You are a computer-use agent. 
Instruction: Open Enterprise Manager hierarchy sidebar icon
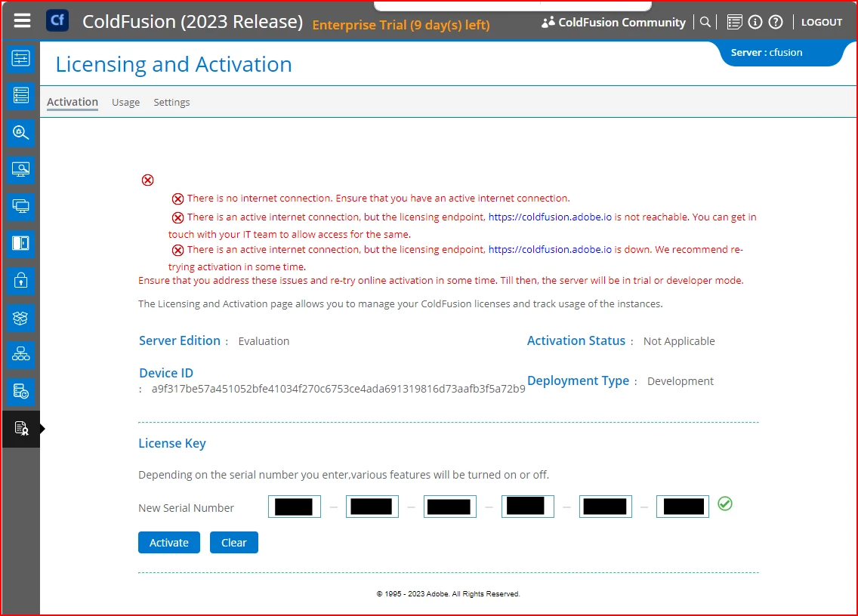(x=21, y=355)
